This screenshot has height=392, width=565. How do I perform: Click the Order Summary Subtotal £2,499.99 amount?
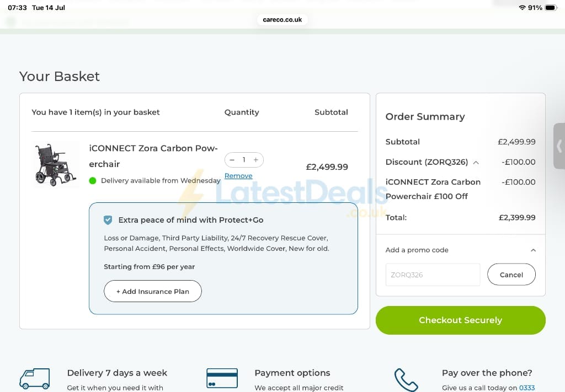(x=516, y=142)
